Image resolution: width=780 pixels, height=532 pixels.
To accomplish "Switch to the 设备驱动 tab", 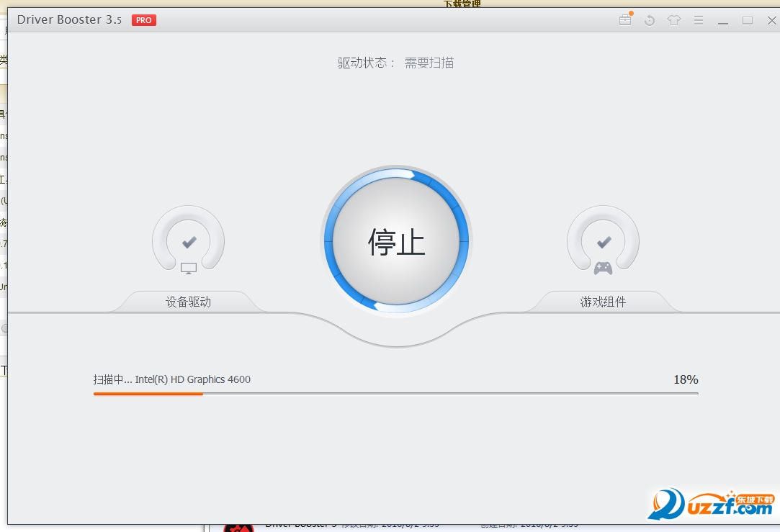I will 188,302.
